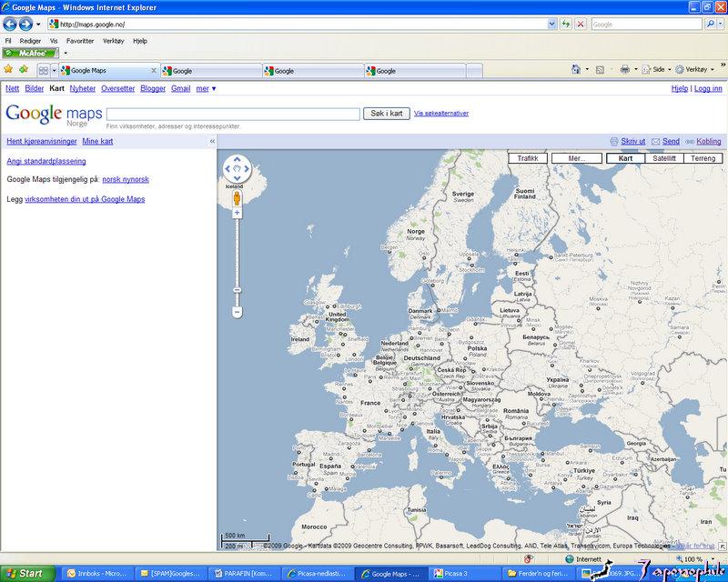Pan the map up with the arrow

[237, 159]
